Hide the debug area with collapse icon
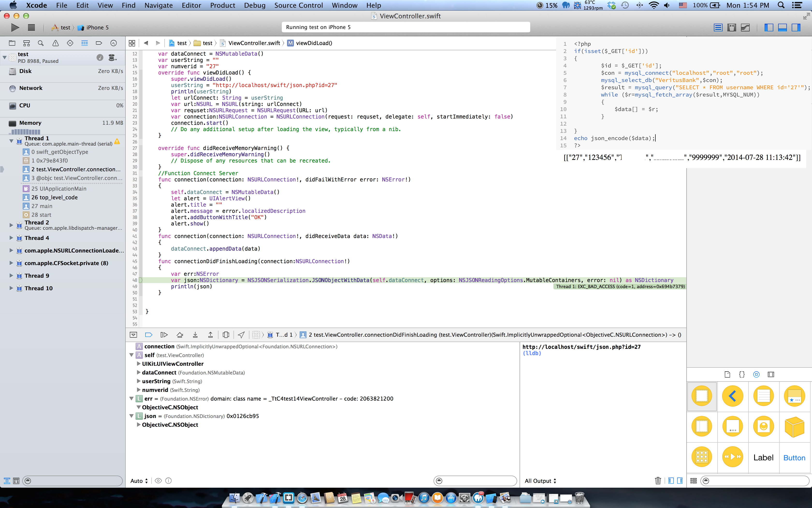The image size is (812, 508). coord(133,335)
